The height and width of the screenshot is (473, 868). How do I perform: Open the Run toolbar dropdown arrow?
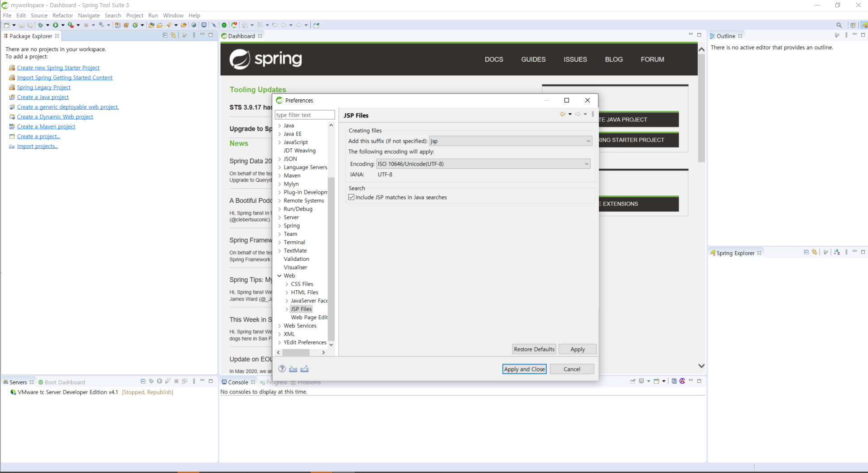[63, 25]
